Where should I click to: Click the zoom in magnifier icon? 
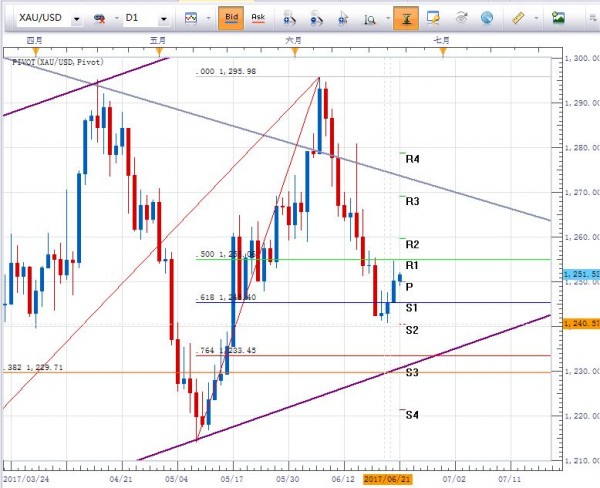[289, 18]
